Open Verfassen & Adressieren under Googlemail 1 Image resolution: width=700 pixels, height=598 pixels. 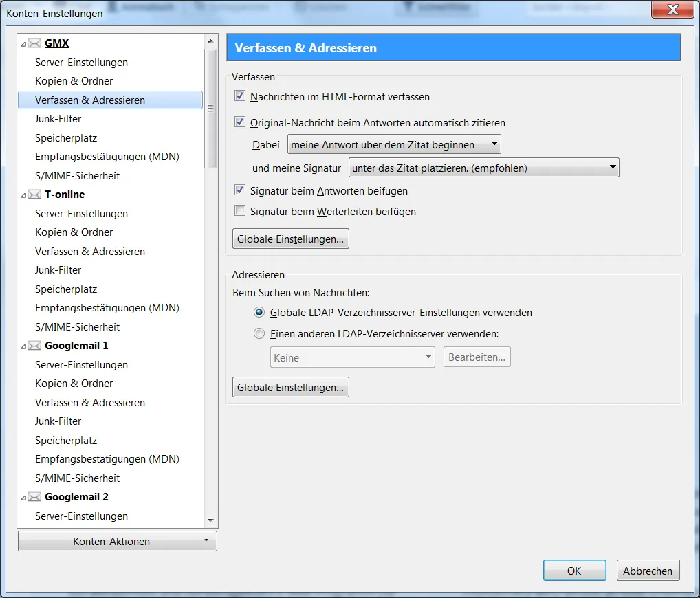point(90,403)
